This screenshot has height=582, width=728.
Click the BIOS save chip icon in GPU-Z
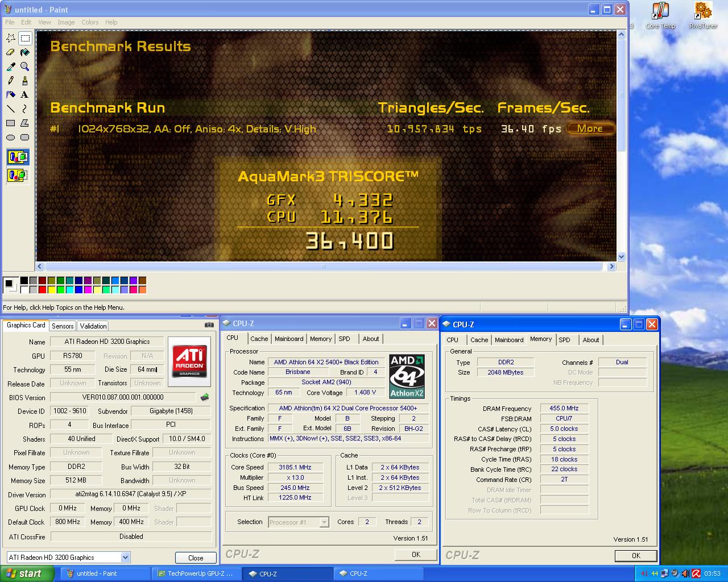coord(205,397)
